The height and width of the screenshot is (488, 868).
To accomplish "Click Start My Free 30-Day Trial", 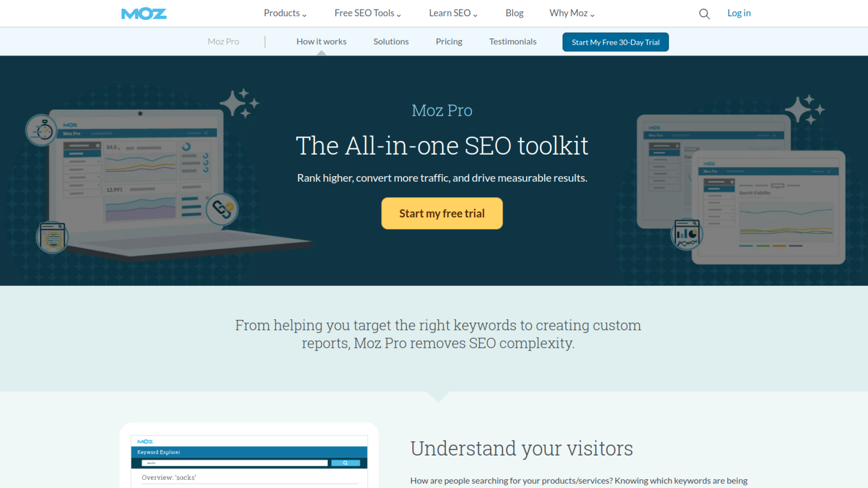I will pyautogui.click(x=615, y=42).
